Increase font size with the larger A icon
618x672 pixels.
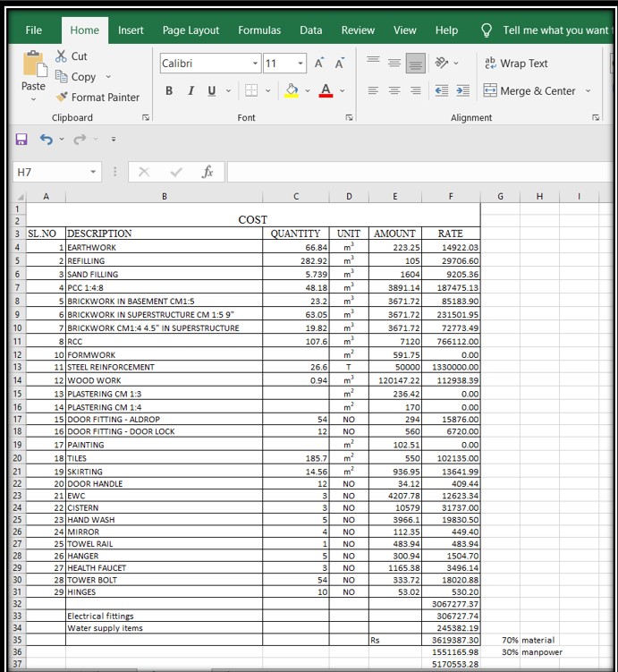[x=318, y=64]
